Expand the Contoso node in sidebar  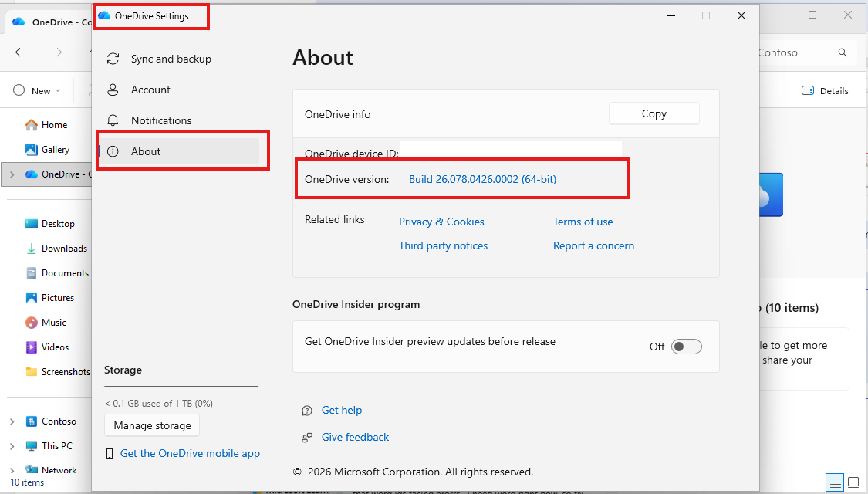(x=12, y=421)
